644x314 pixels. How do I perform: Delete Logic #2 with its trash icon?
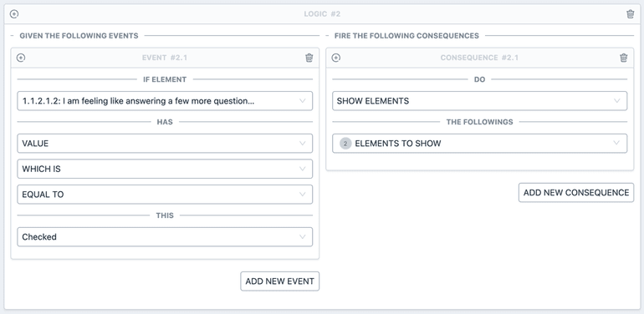[630, 14]
